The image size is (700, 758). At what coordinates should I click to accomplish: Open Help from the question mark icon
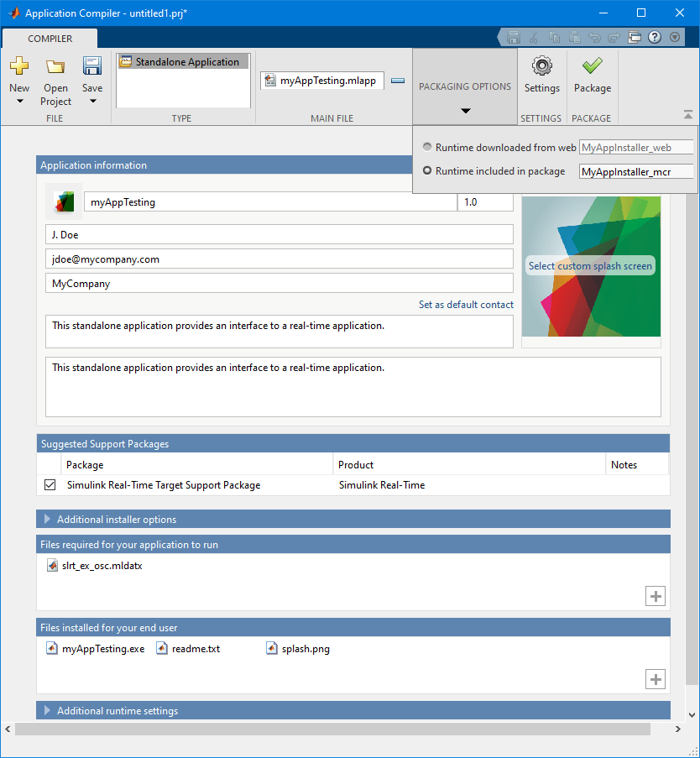point(655,37)
